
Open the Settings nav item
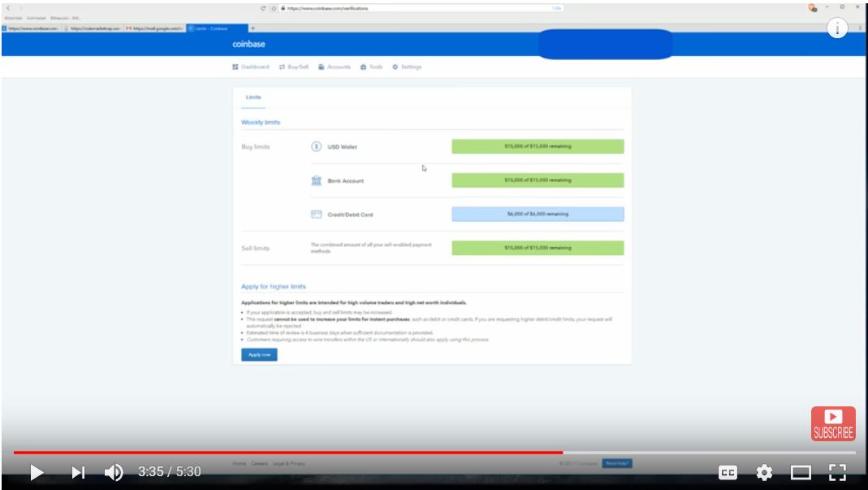tap(407, 67)
